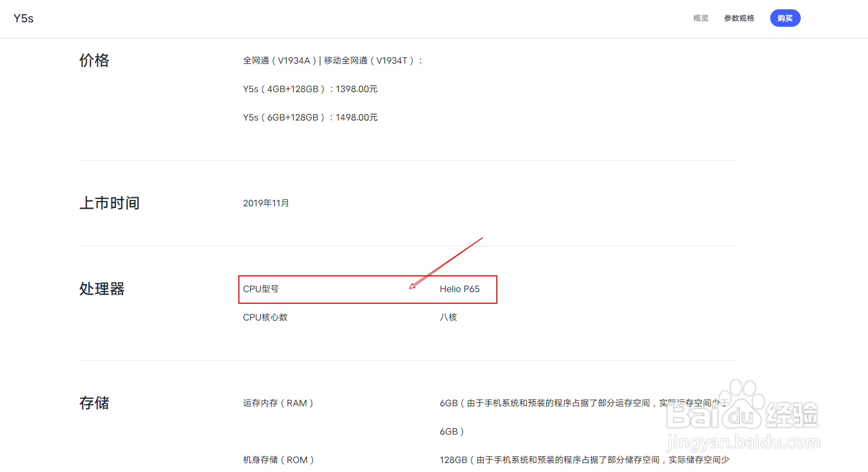Select the Helio P65 value
The image size is (868, 472).
(460, 289)
